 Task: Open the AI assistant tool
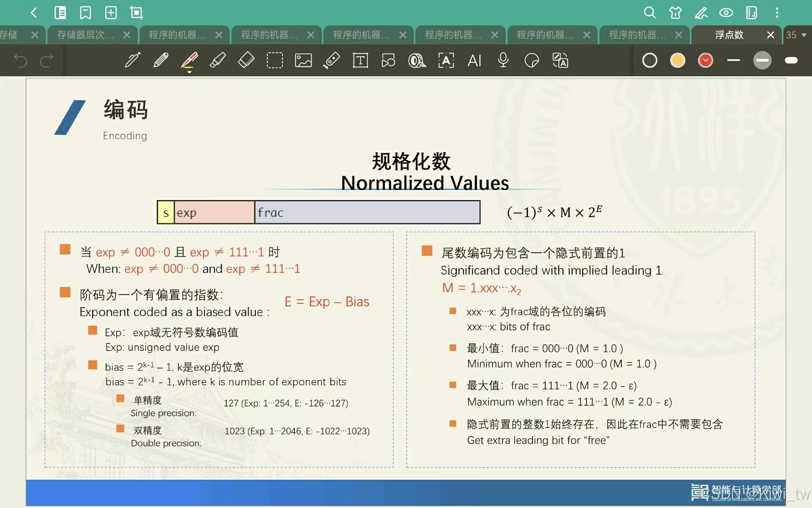pos(474,60)
